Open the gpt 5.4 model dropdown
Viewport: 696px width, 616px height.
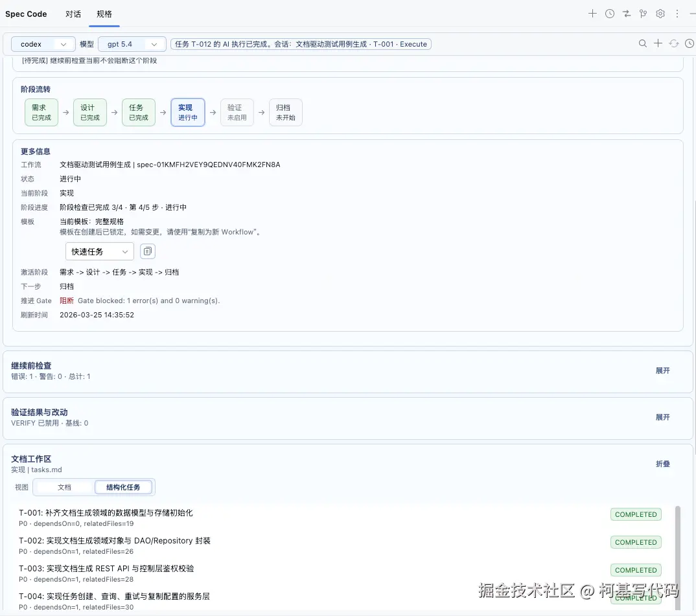(132, 43)
